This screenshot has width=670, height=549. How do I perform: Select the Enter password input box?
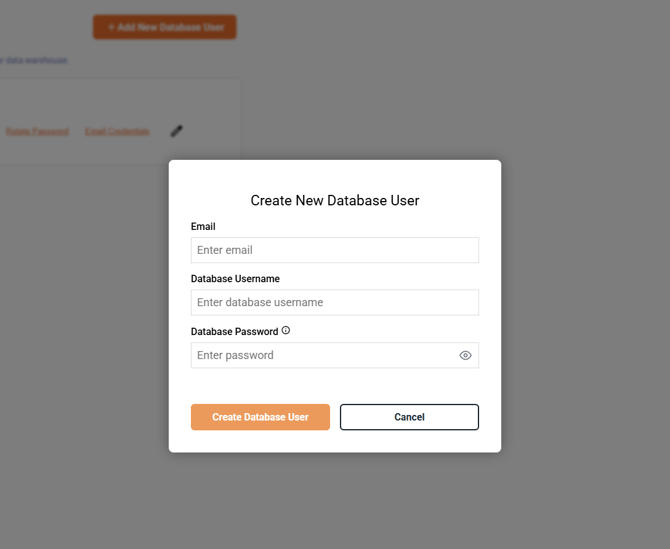322,355
